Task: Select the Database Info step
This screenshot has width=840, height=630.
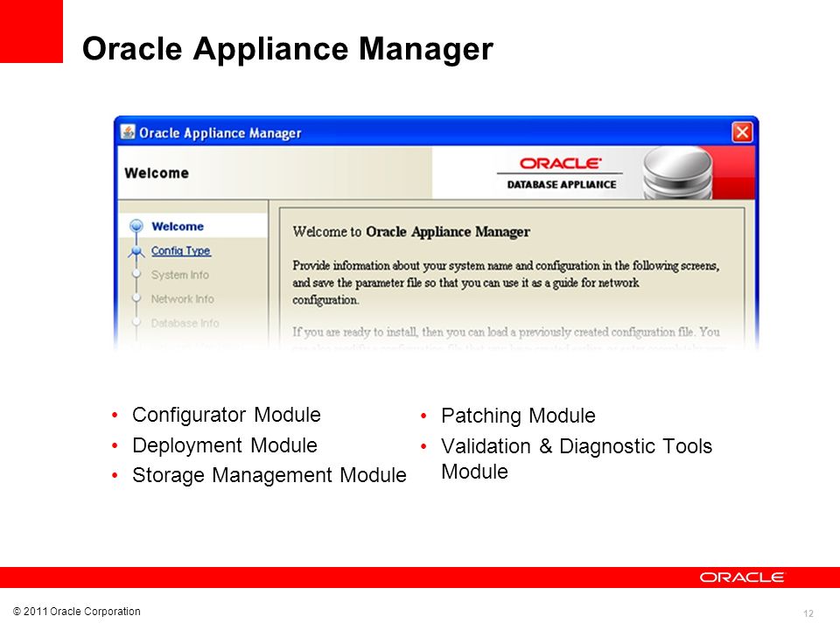Action: pos(185,323)
